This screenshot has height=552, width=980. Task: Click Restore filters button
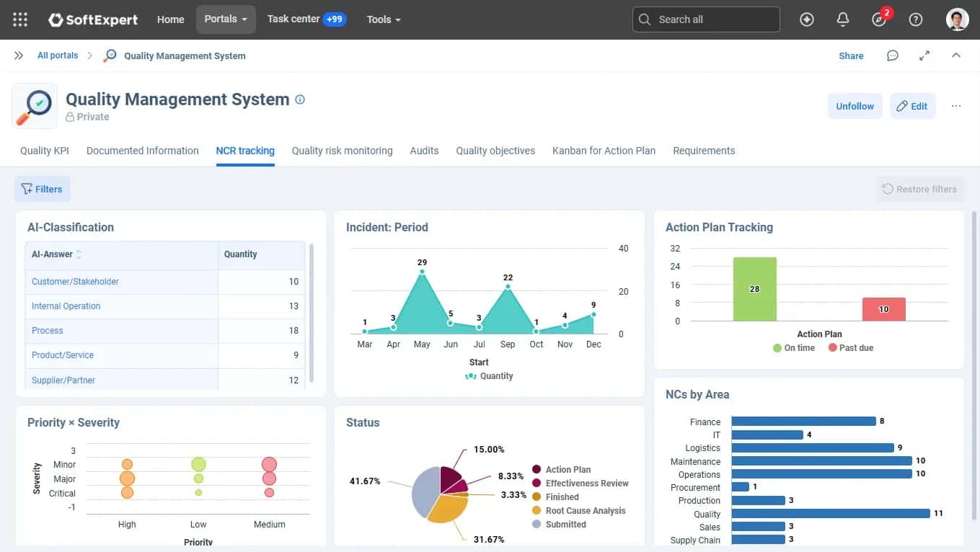[919, 189]
